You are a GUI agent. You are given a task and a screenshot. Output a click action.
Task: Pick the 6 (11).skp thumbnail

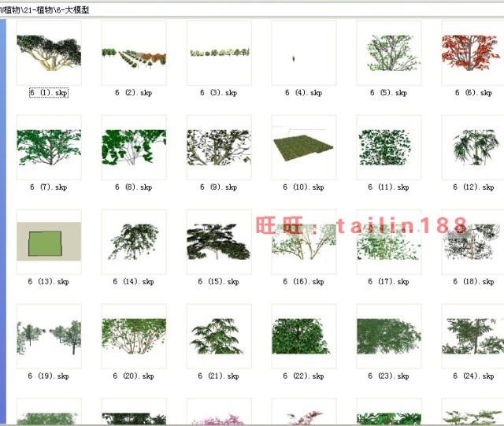389,147
